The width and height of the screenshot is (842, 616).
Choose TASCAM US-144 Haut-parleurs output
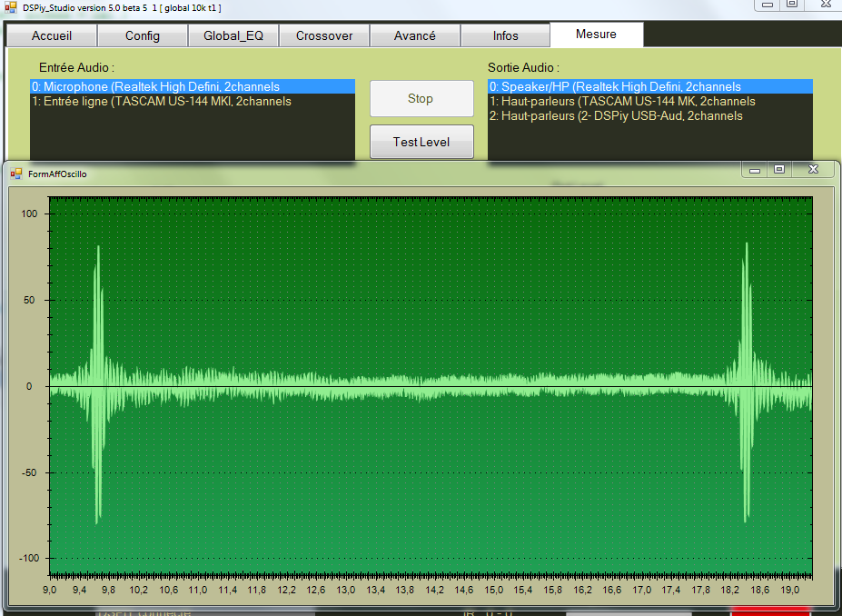[x=623, y=102]
